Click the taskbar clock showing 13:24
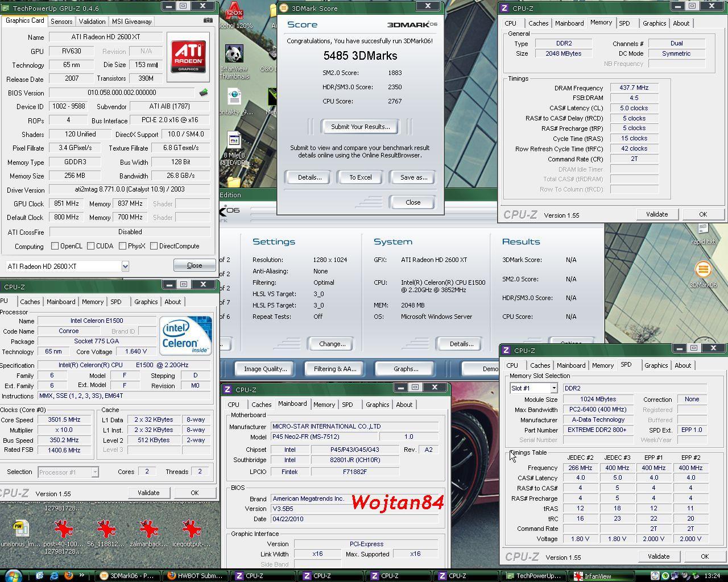This screenshot has width=728, height=582. (x=712, y=576)
